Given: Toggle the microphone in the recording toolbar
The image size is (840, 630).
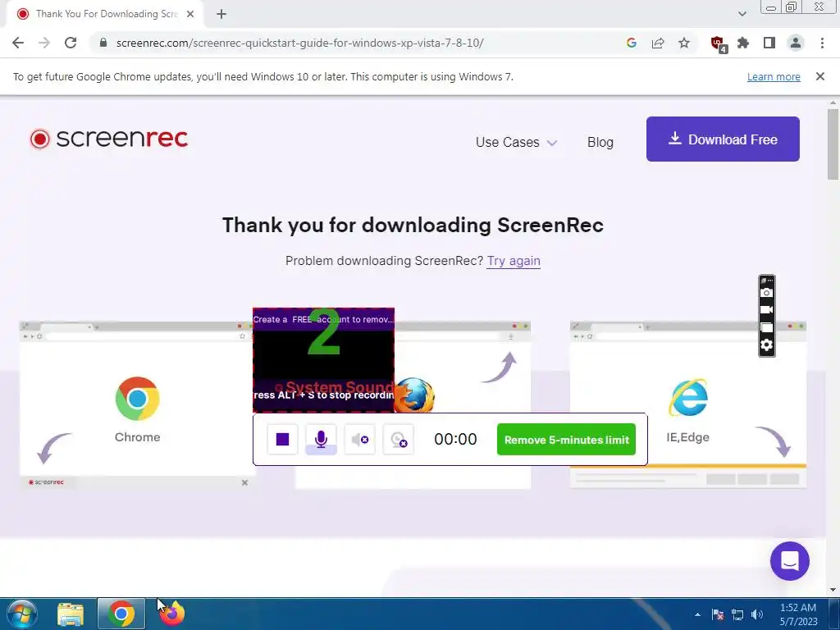Looking at the screenshot, I should point(321,440).
